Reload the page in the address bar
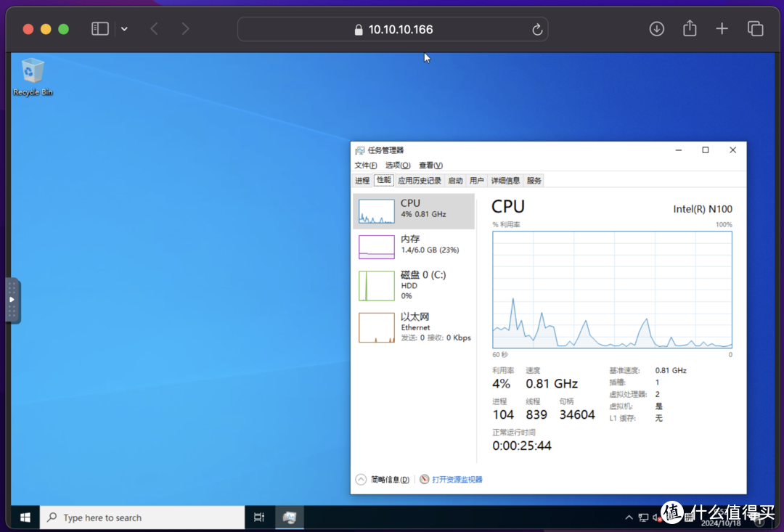This screenshot has width=784, height=532. 536,30
